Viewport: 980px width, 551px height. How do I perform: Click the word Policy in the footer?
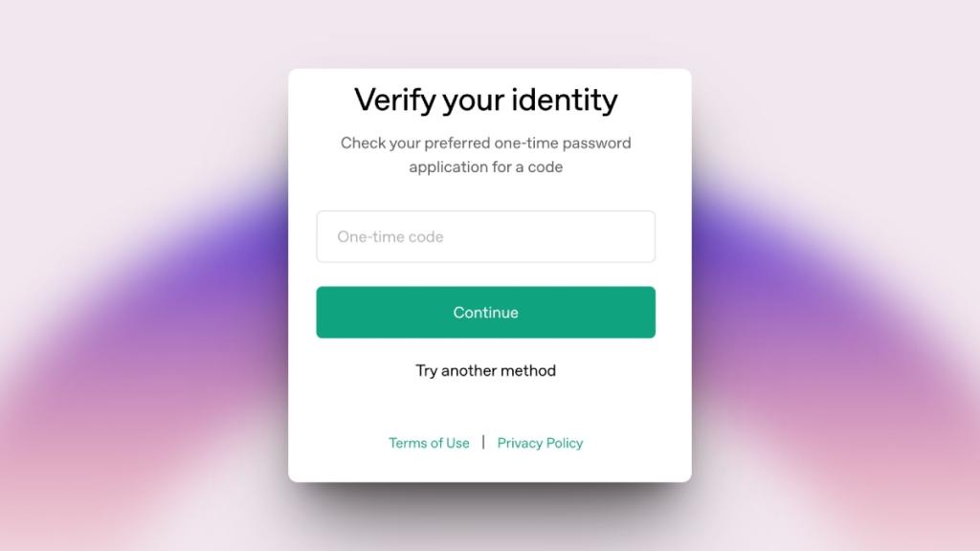click(x=565, y=443)
